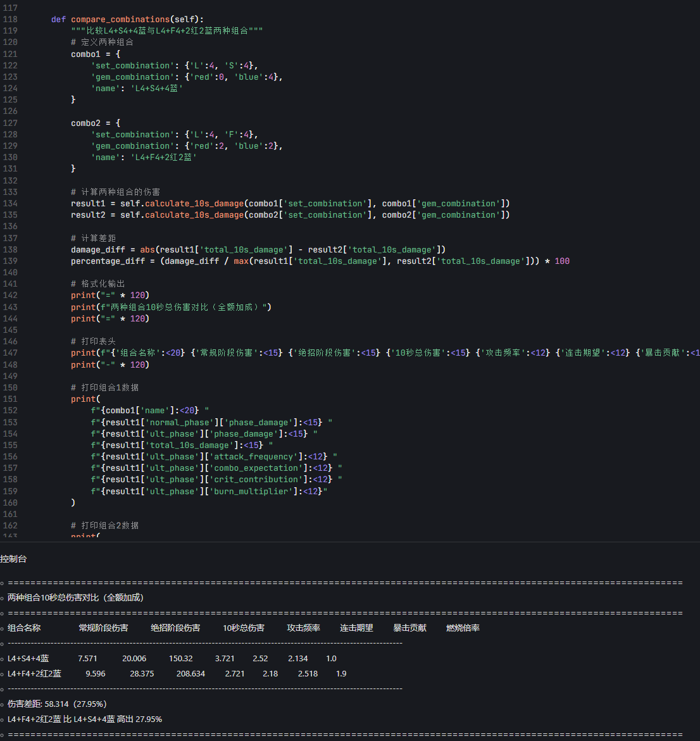The image size is (700, 741).
Task: Click the 'burn_multiplier' key on line 159
Action: (x=251, y=492)
